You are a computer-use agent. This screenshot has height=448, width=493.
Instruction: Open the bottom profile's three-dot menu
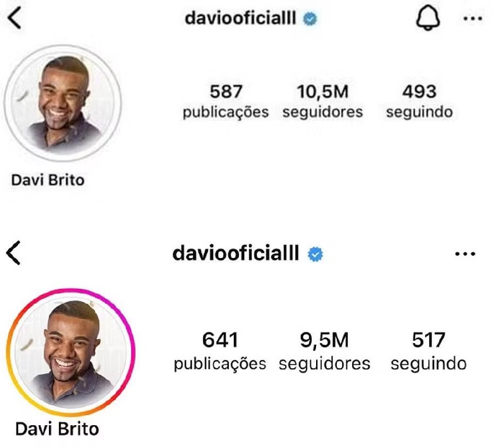465,254
